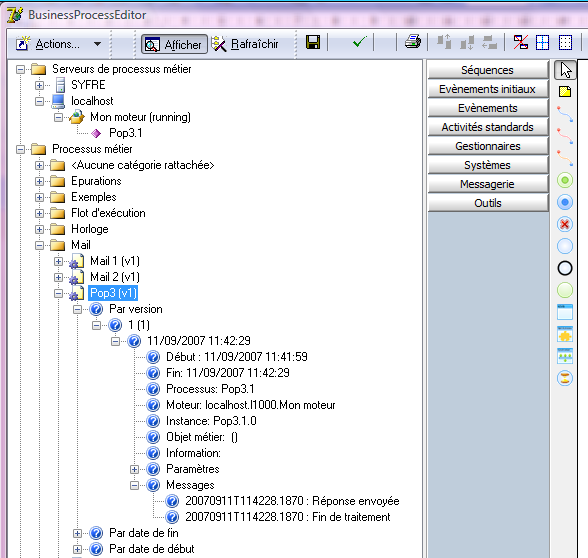The image size is (588, 558).
Task: Collapse the Messages tree node
Action: pos(134,485)
